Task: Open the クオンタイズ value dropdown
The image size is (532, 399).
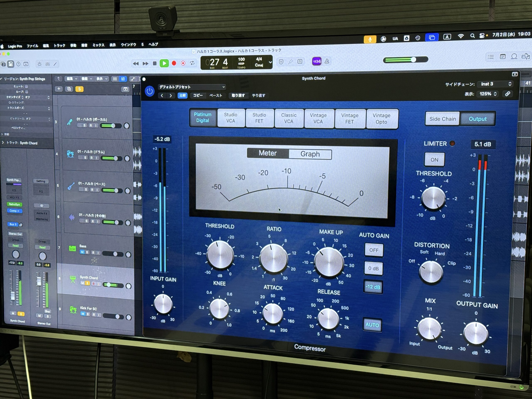Action: pos(38,97)
